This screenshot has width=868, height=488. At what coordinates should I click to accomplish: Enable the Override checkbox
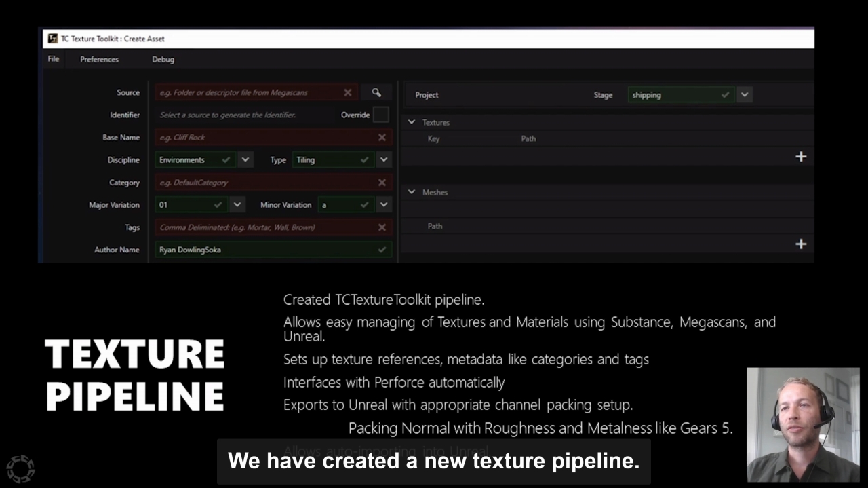click(x=381, y=115)
